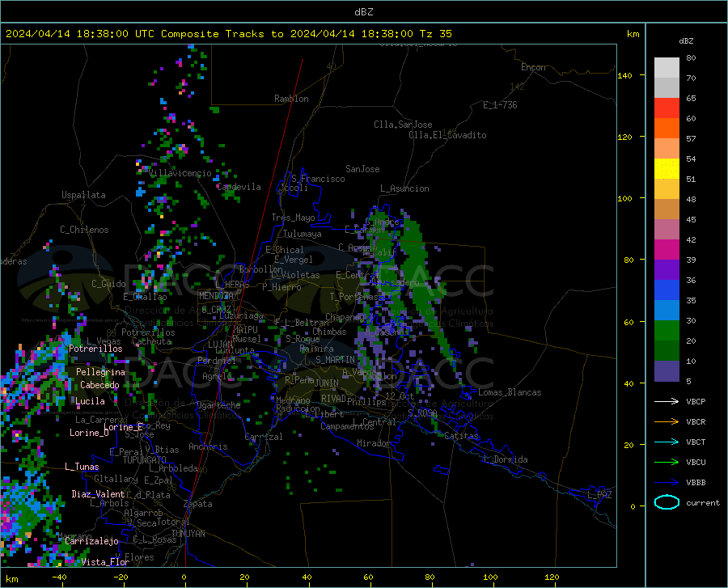The image size is (728, 588).
Task: Click the S_Francisco place label
Action: pos(318,179)
